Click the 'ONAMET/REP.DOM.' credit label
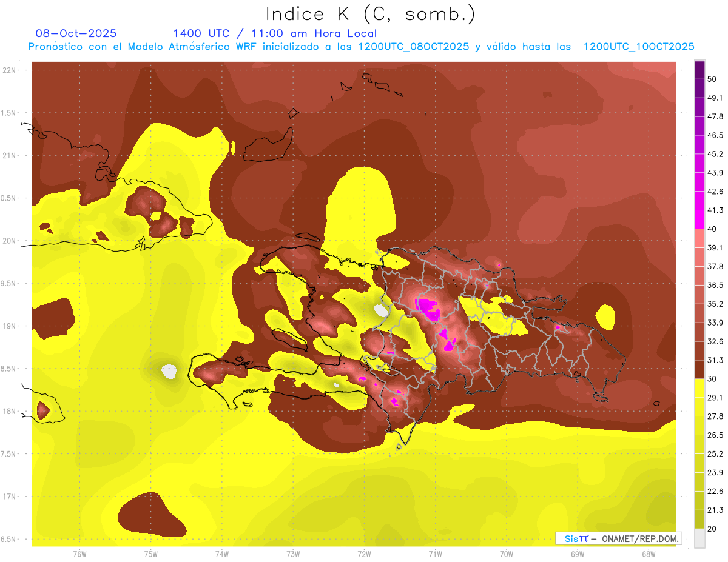728x562 pixels. click(x=640, y=538)
